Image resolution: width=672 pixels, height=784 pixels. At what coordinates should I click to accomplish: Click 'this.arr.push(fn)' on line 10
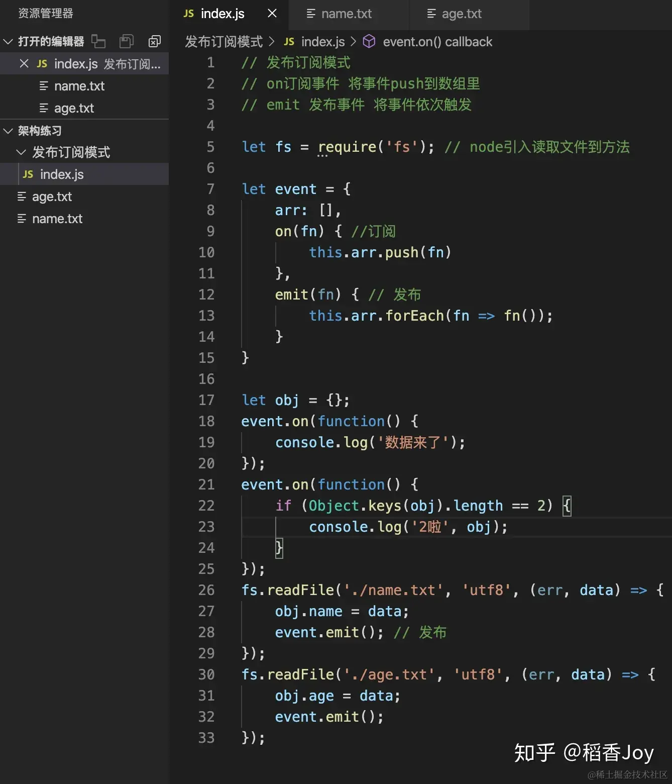(380, 252)
